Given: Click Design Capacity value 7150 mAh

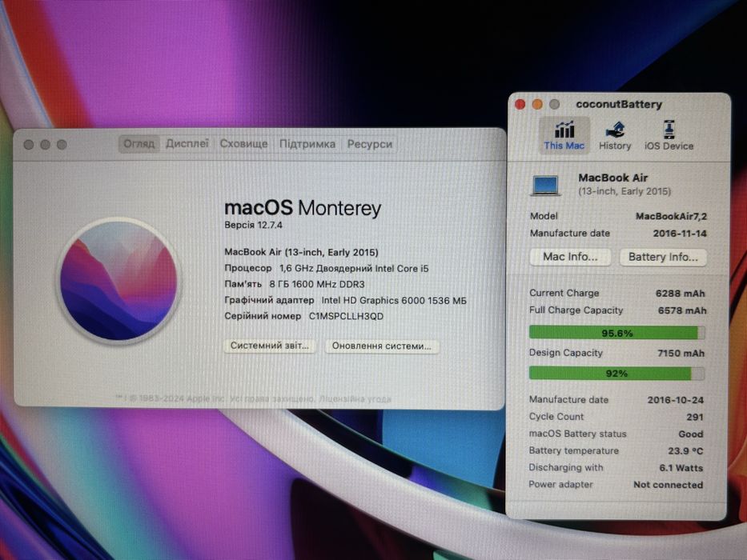Looking at the screenshot, I should coord(681,354).
